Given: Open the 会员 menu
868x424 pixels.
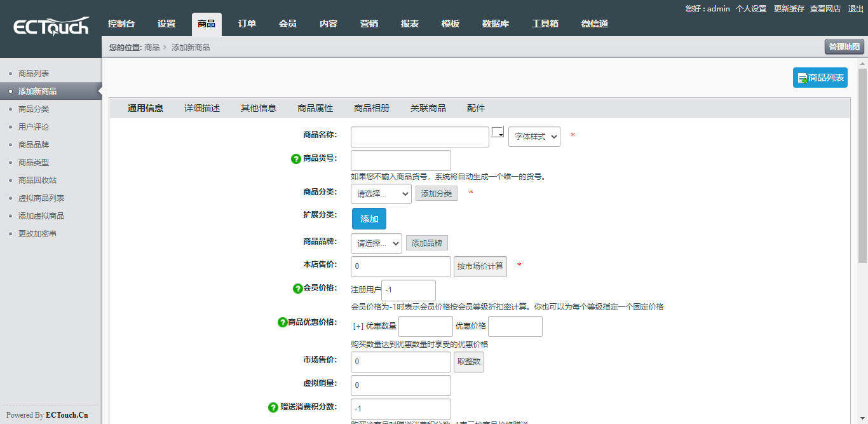Looking at the screenshot, I should (x=288, y=24).
